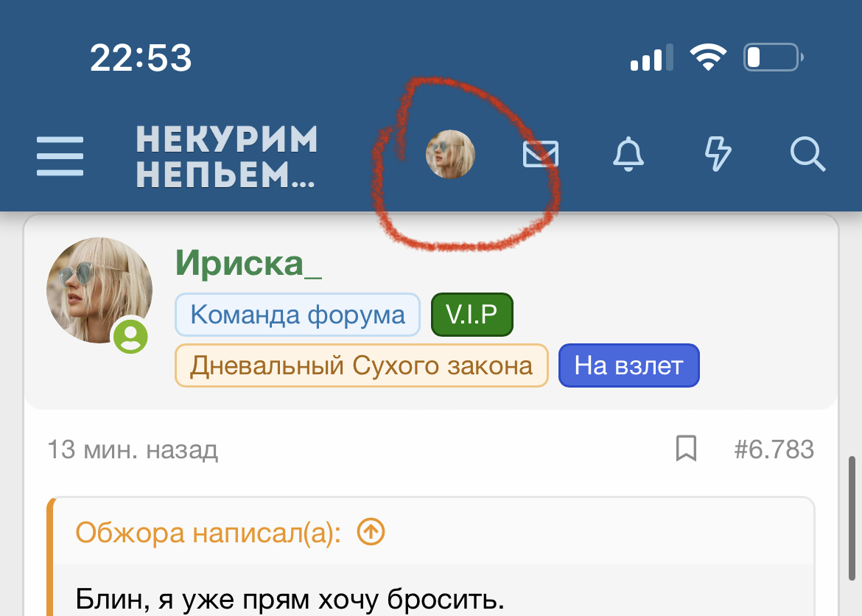The height and width of the screenshot is (616, 862).
Task: Click the page scrollbar at right edge
Action: (852, 517)
